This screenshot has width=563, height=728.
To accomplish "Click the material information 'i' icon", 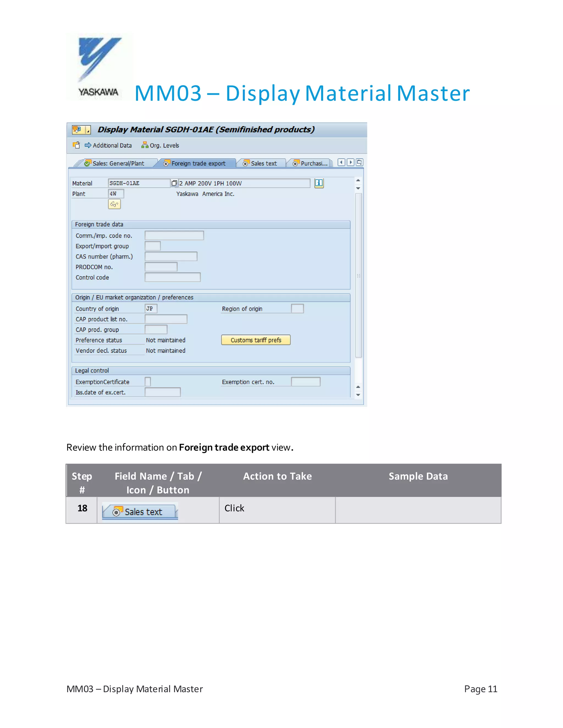I will click(x=319, y=183).
